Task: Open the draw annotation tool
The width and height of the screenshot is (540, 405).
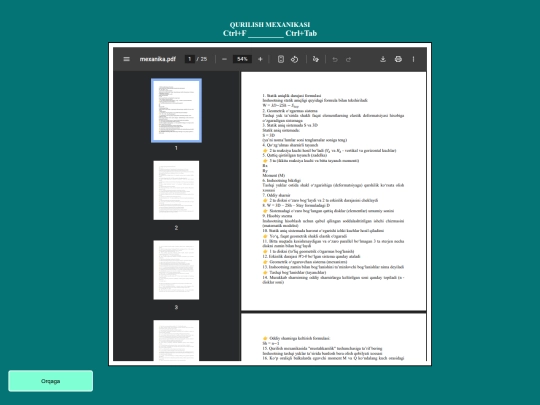Action: tap(315, 59)
